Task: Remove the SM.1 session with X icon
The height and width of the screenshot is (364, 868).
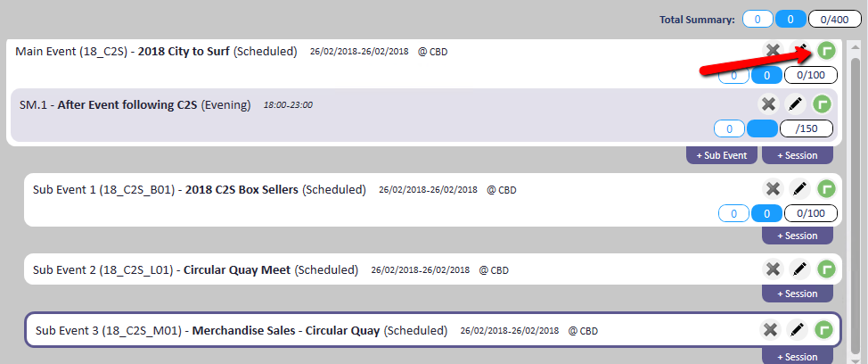Action: click(x=768, y=104)
